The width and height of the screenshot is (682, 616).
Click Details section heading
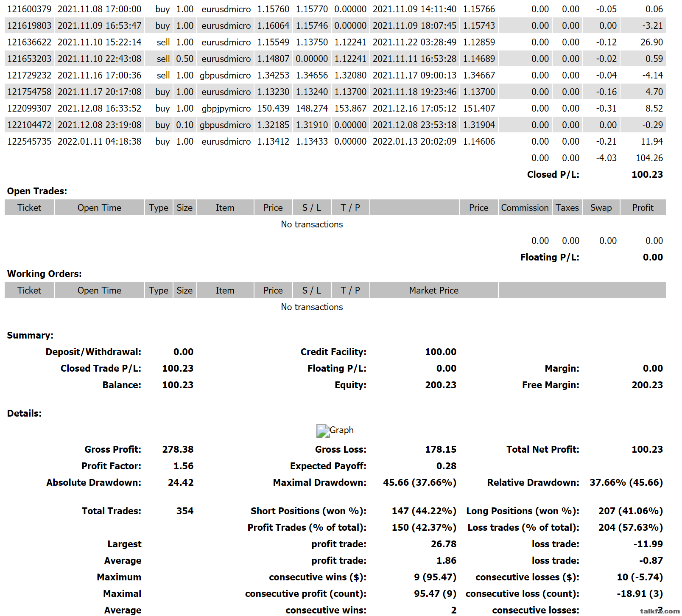click(x=24, y=413)
